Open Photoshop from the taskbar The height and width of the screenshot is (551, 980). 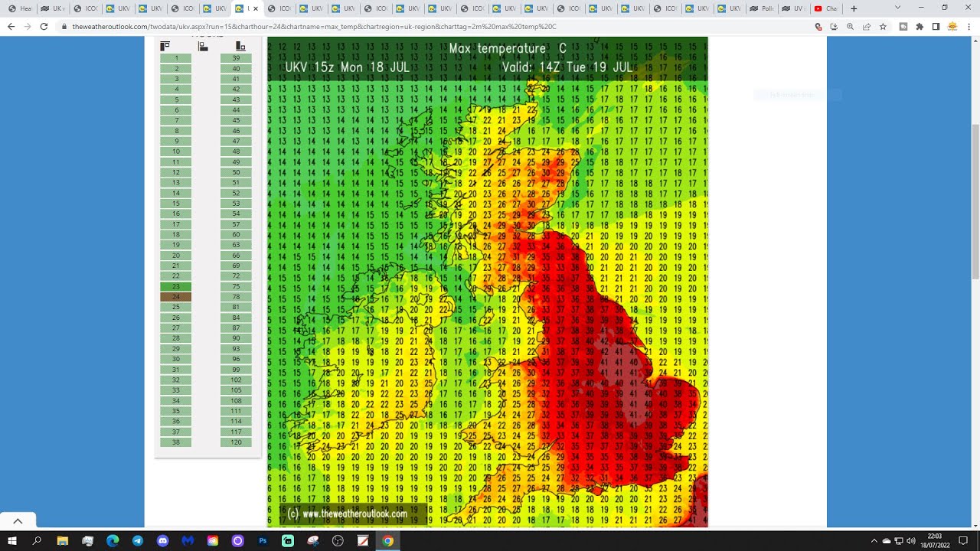(x=263, y=541)
